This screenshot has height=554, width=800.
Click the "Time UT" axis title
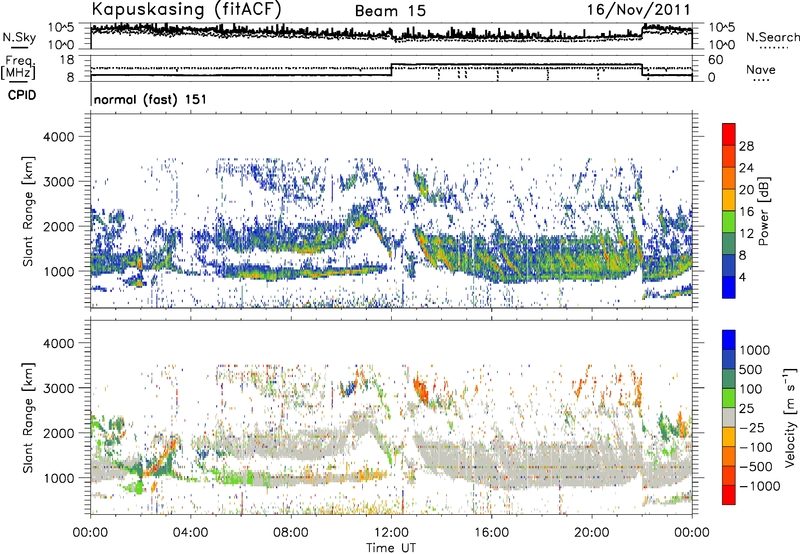(x=391, y=548)
